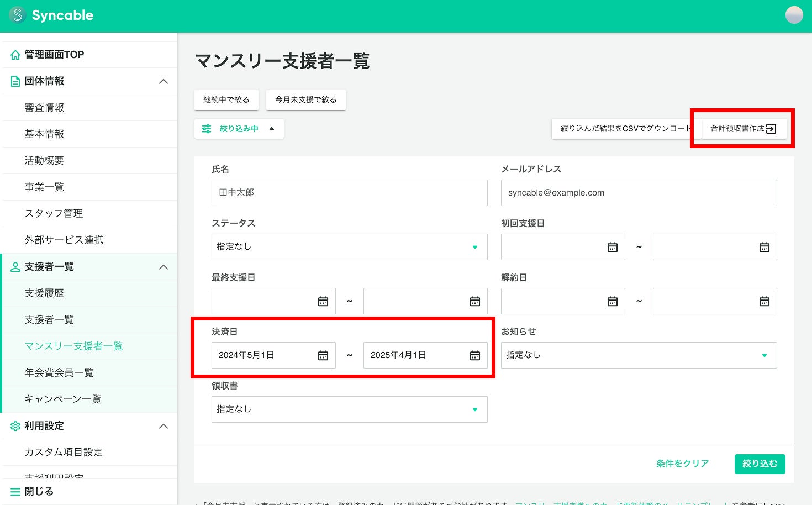This screenshot has height=505, width=812.
Task: Open calendar for 決済日 end date
Action: (475, 355)
